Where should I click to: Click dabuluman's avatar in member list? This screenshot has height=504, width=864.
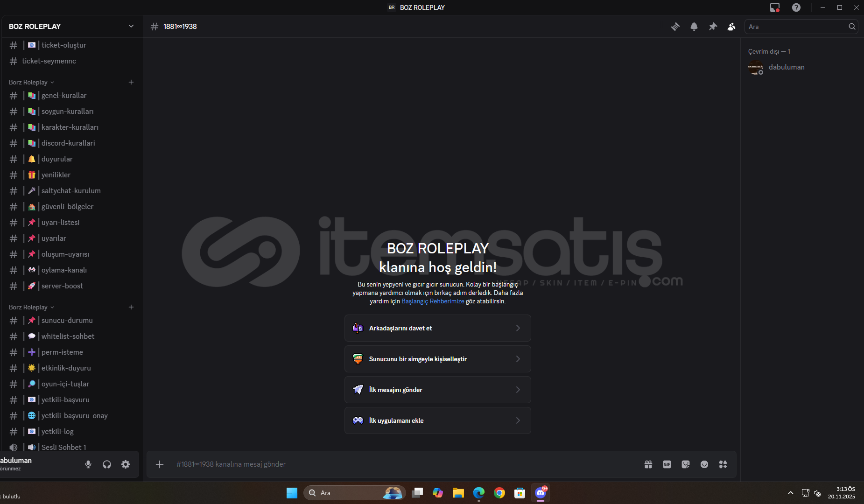[756, 67]
